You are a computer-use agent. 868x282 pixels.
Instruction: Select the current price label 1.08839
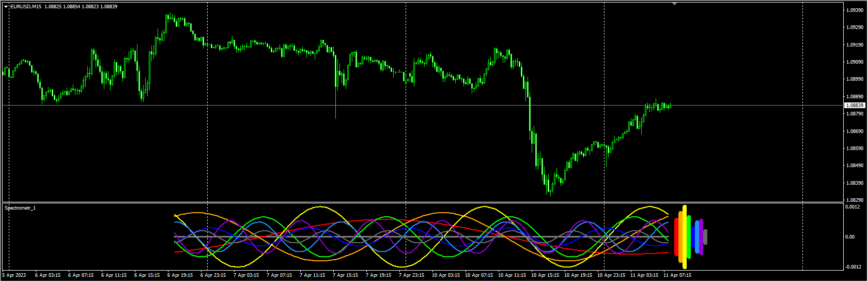(854, 106)
